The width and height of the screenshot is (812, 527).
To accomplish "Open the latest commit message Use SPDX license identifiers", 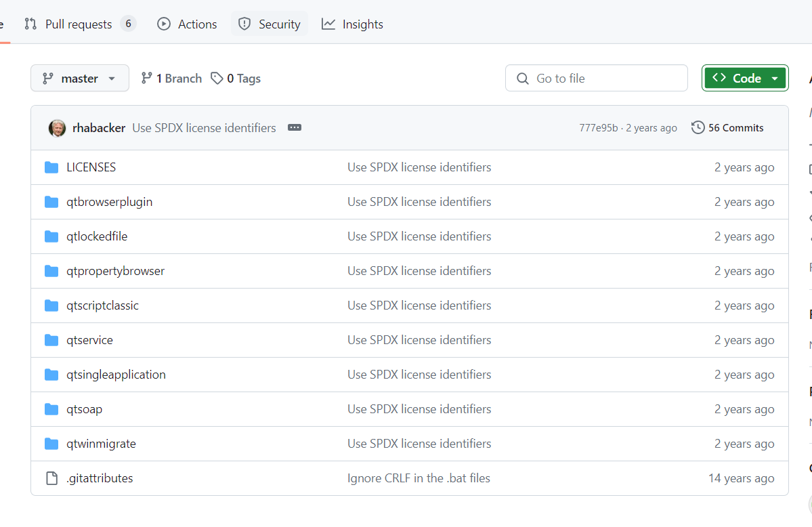I will pos(204,128).
